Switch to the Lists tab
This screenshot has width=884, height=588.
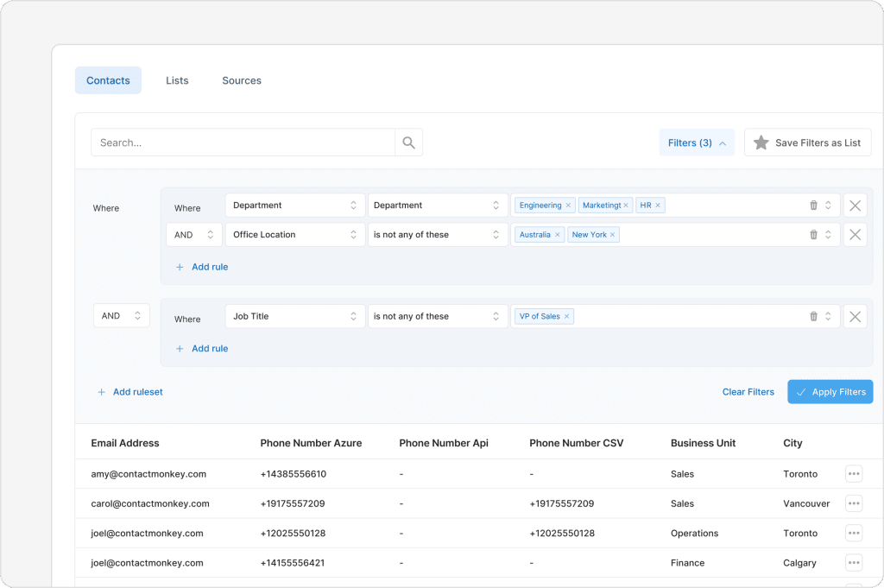(176, 80)
